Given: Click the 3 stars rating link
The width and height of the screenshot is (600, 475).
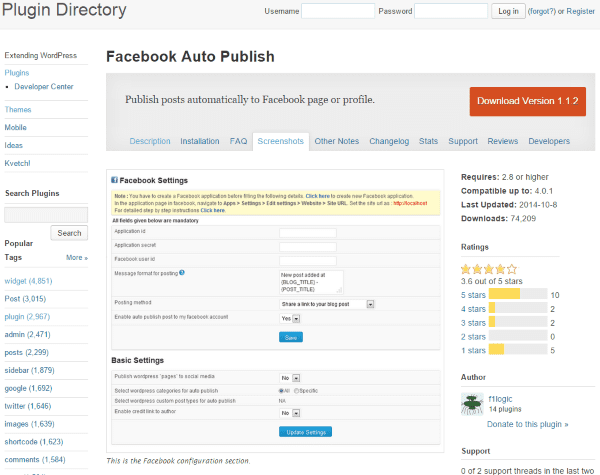Looking at the screenshot, I should click(473, 323).
